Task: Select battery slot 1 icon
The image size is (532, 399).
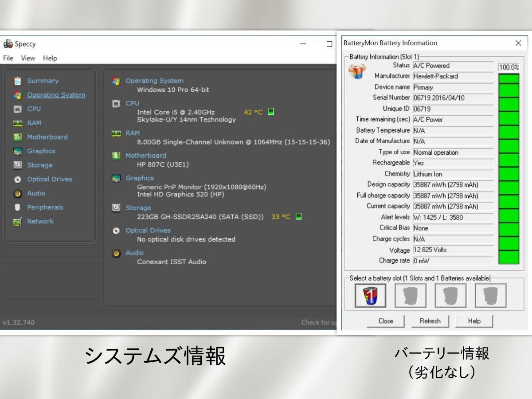Action: pyautogui.click(x=371, y=295)
